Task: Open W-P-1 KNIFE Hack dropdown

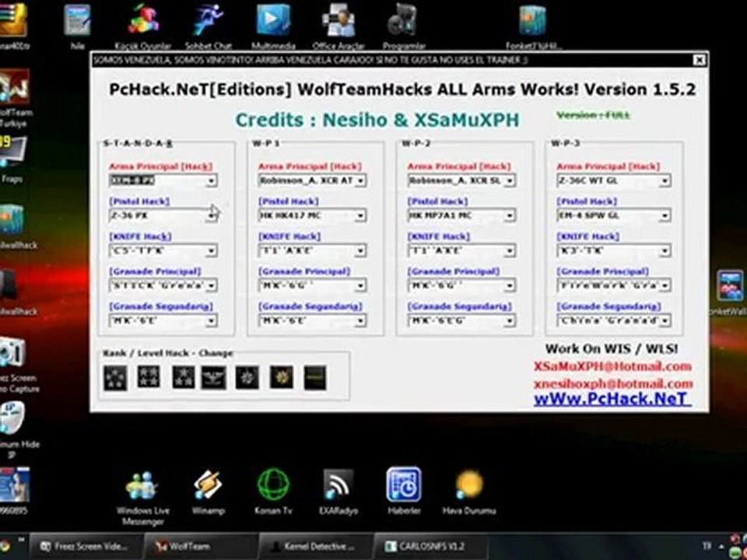Action: click(313, 250)
